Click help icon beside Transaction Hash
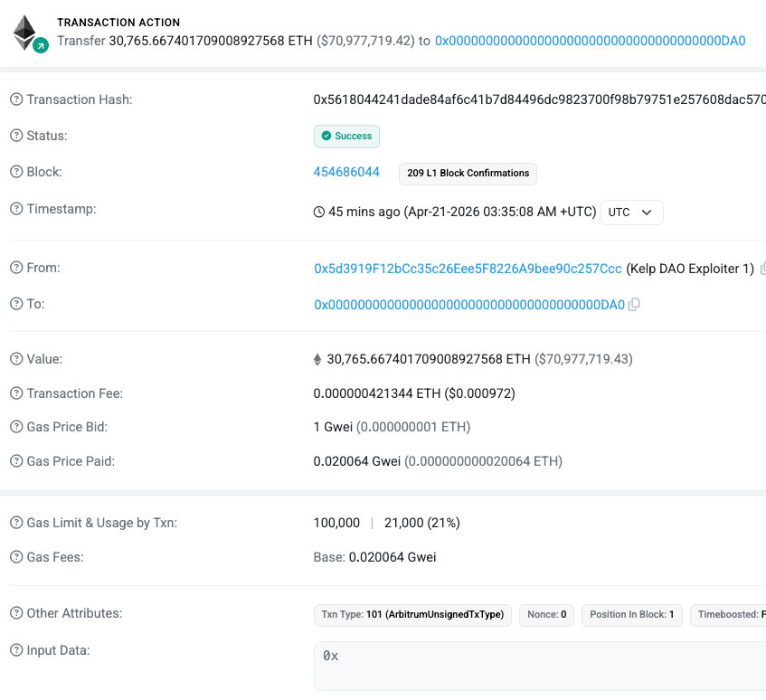766x700 pixels. 16,99
